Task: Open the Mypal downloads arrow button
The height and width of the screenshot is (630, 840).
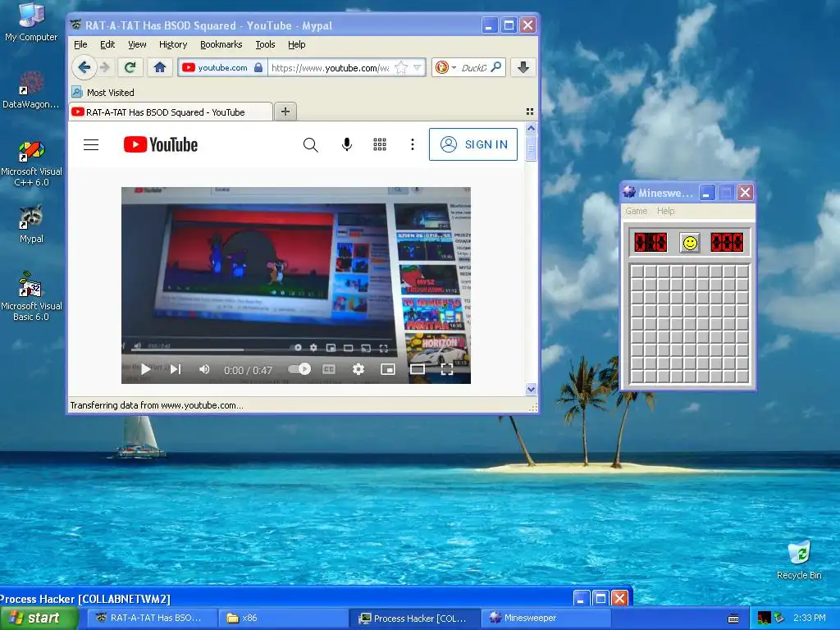Action: [x=523, y=67]
